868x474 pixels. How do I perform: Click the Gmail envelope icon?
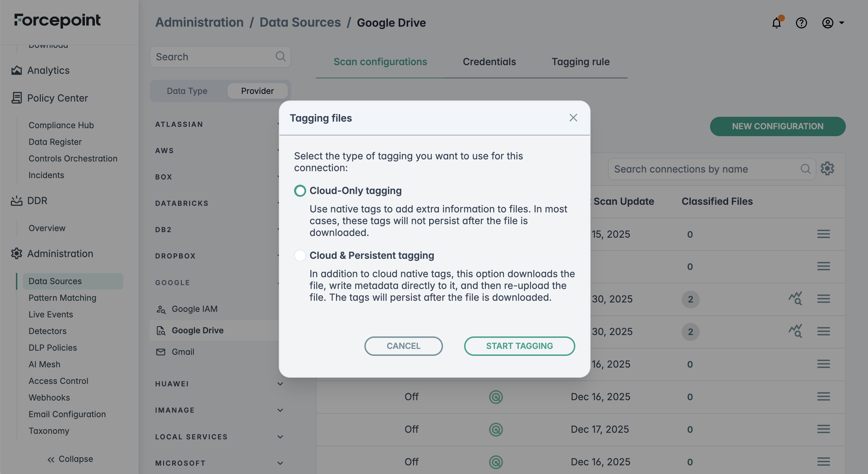pyautogui.click(x=161, y=352)
